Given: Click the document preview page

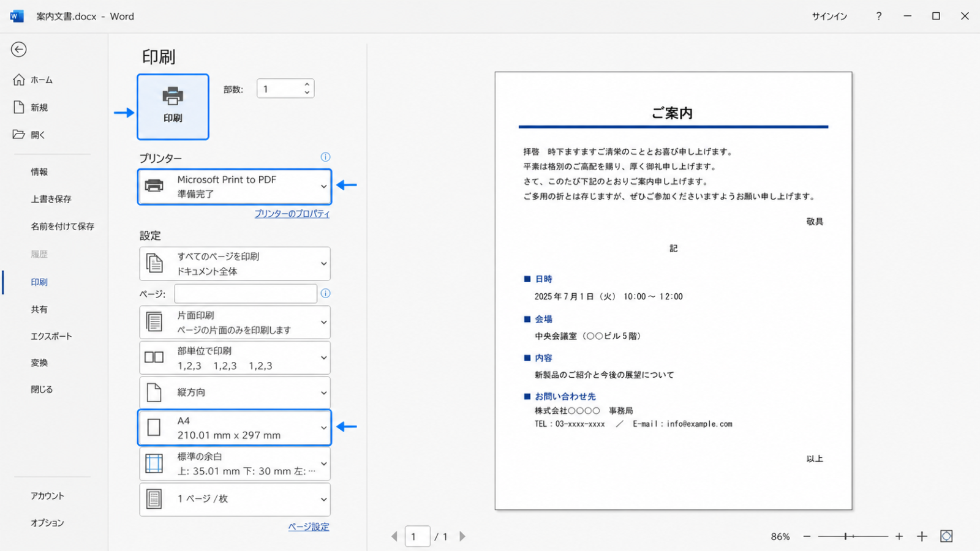Looking at the screenshot, I should click(673, 291).
